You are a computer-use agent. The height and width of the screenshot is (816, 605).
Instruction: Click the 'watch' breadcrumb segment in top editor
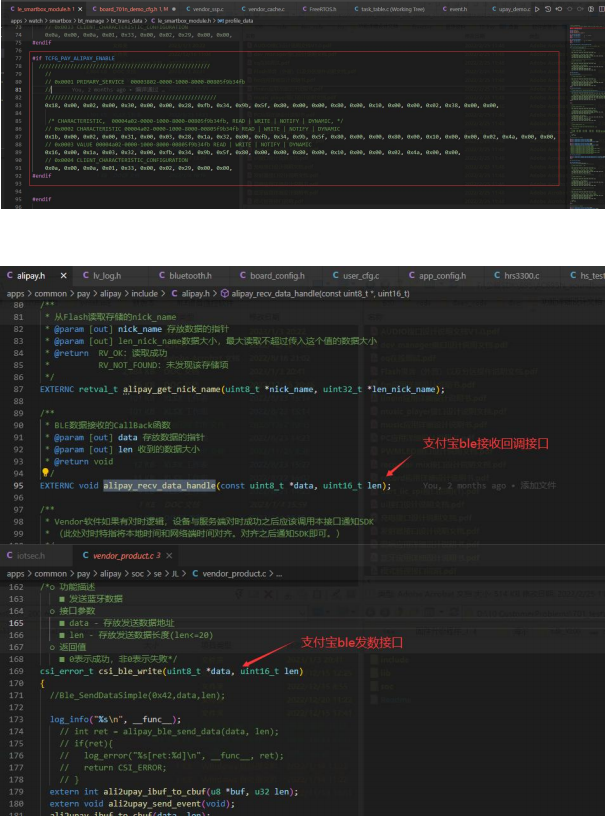35,21
